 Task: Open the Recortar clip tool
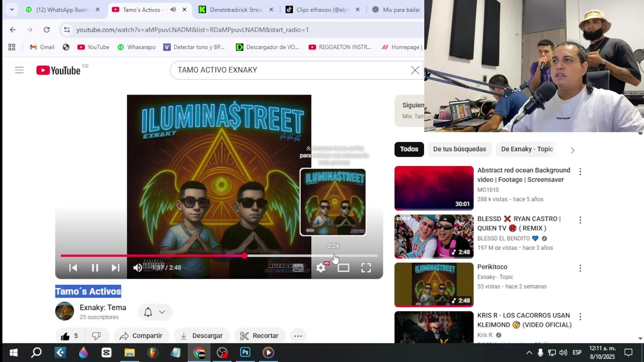(x=259, y=336)
